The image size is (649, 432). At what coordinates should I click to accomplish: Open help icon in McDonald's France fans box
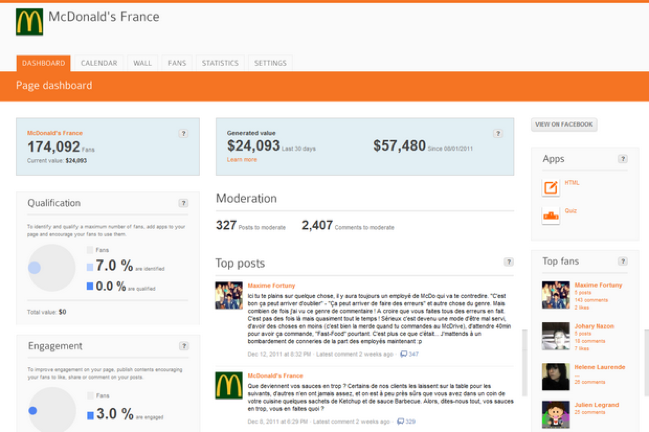click(x=183, y=133)
